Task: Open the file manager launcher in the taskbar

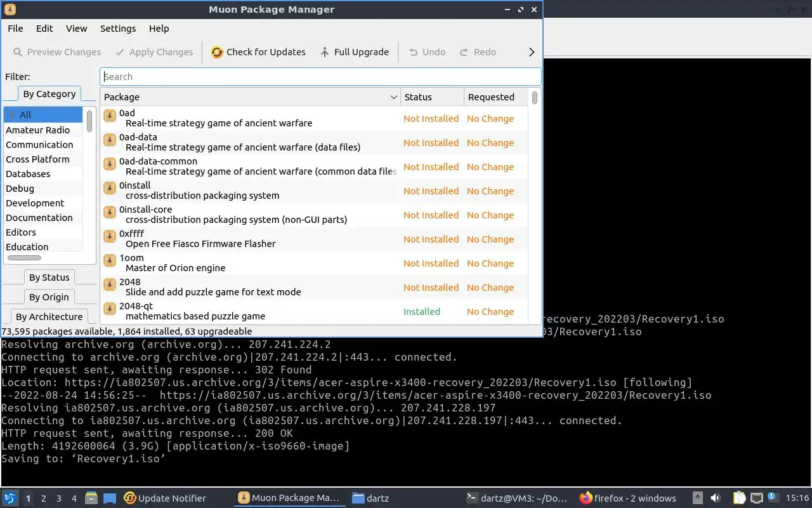Action: click(91, 498)
